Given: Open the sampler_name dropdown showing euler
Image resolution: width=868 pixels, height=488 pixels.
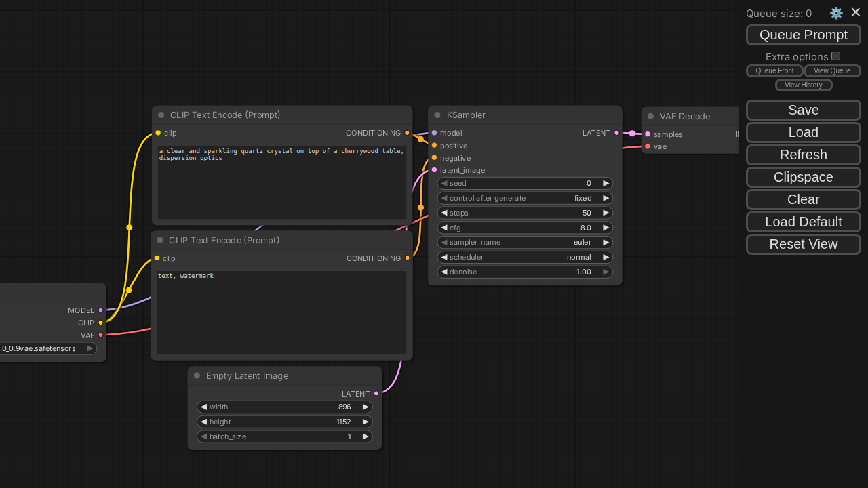Looking at the screenshot, I should click(x=525, y=242).
